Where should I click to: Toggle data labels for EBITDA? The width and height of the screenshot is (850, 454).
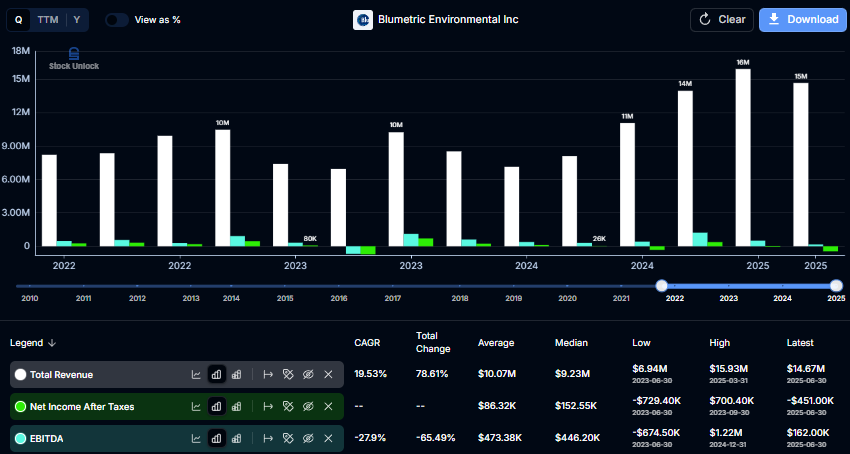288,438
